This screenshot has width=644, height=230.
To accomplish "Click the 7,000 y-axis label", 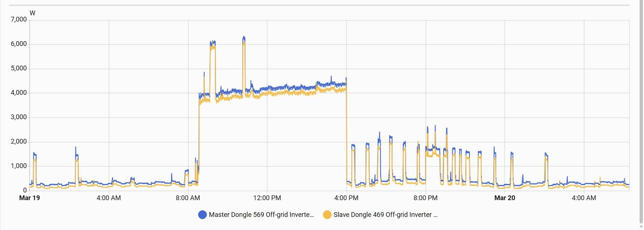I will click(19, 20).
